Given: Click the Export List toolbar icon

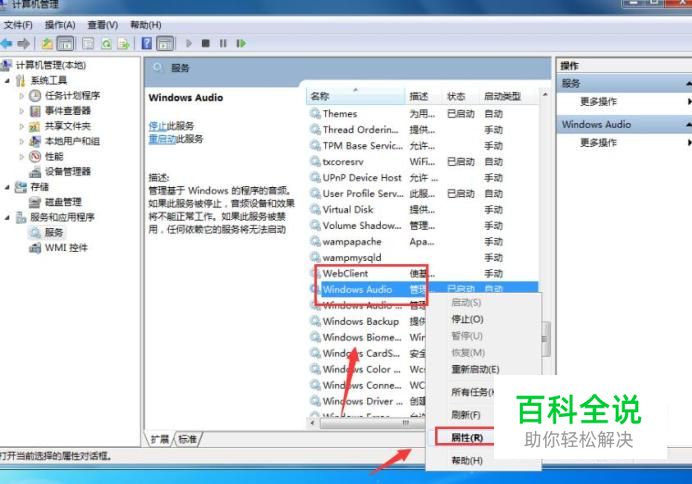Looking at the screenshot, I should [x=124, y=43].
